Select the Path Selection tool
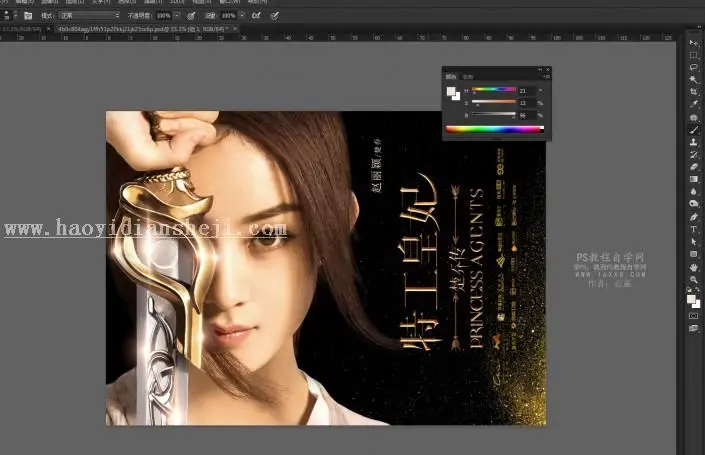 tap(694, 241)
